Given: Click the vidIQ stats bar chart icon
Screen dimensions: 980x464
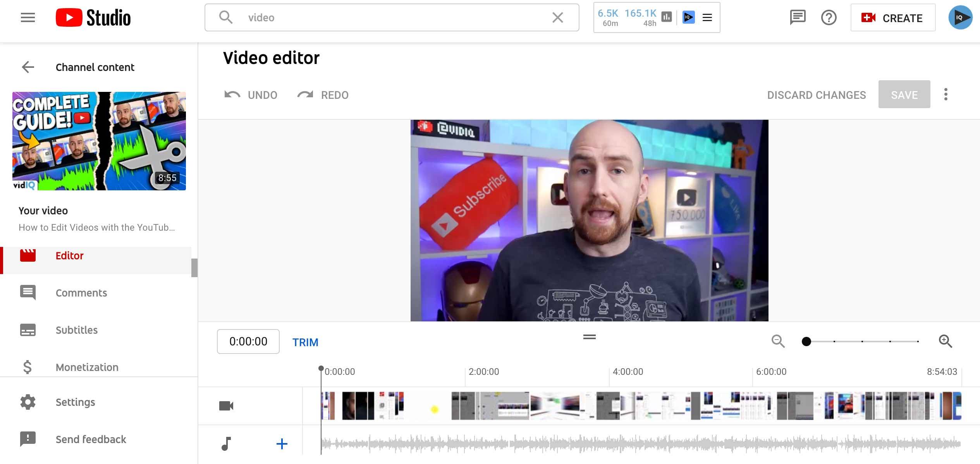Looking at the screenshot, I should pyautogui.click(x=667, y=17).
